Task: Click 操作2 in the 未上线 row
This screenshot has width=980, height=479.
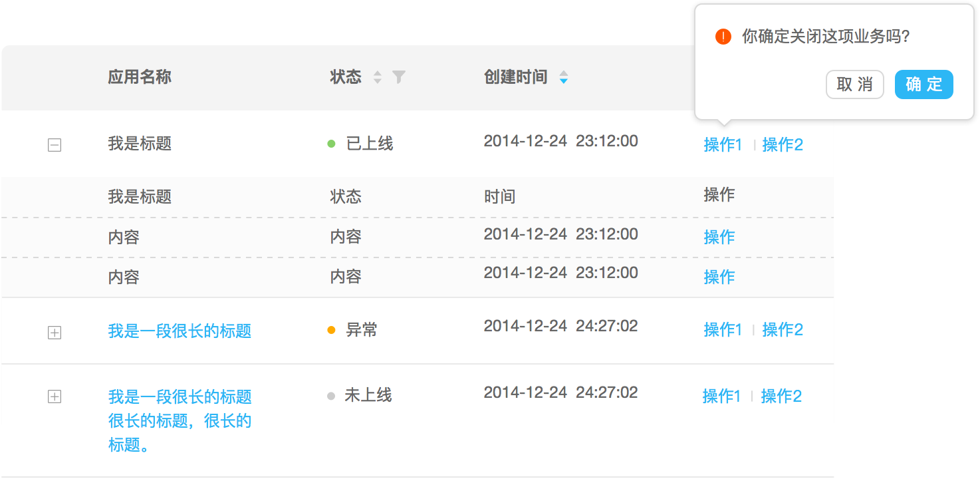Action: click(x=781, y=396)
